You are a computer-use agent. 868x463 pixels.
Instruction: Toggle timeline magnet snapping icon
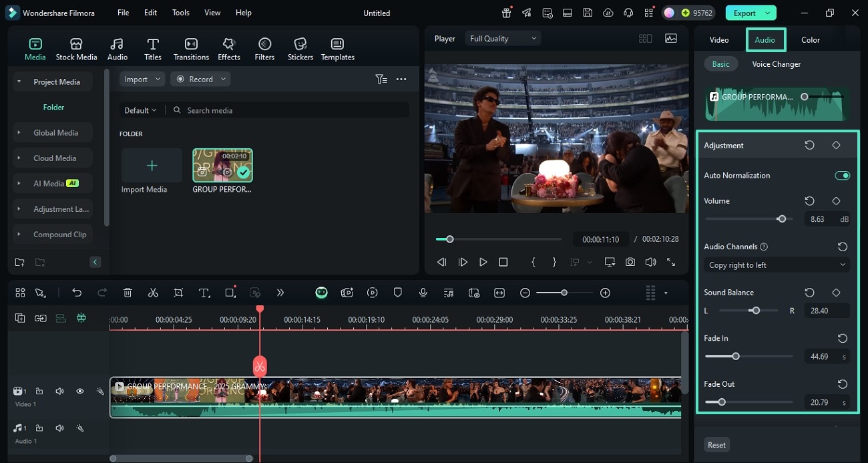(x=81, y=318)
